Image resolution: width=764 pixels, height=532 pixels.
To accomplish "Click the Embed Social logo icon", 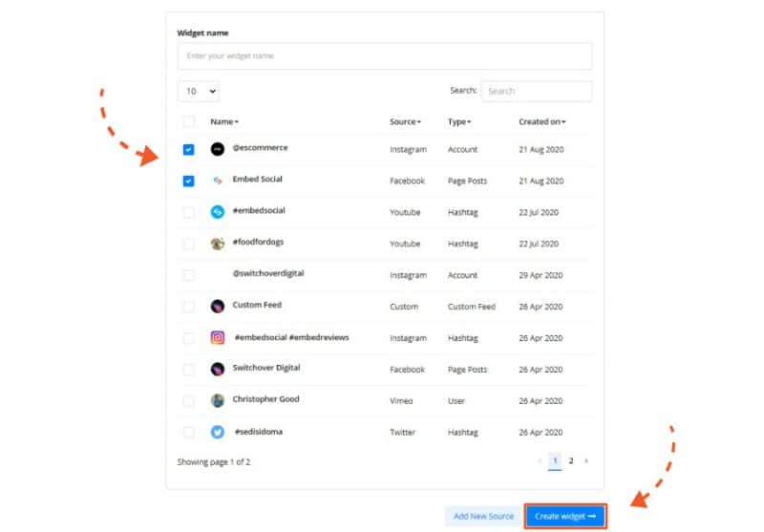I will [x=218, y=181].
